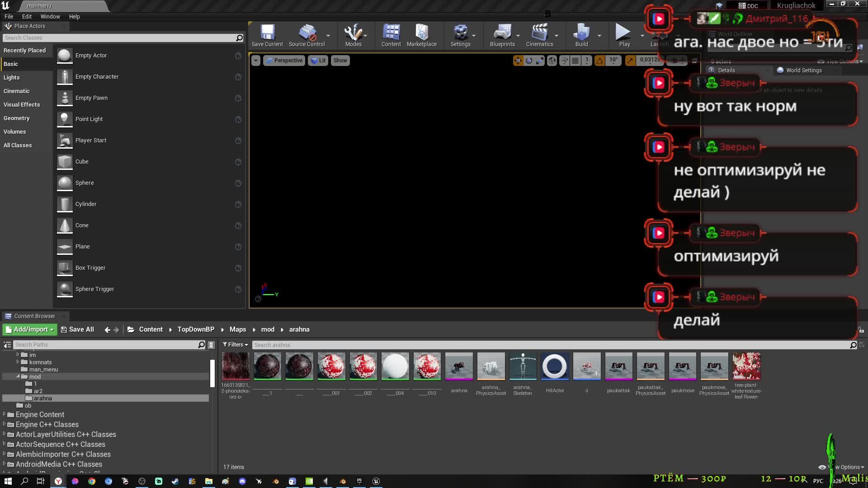Screen dimensions: 868x488
Task: Open the Add/Import dropdown
Action: coord(30,329)
